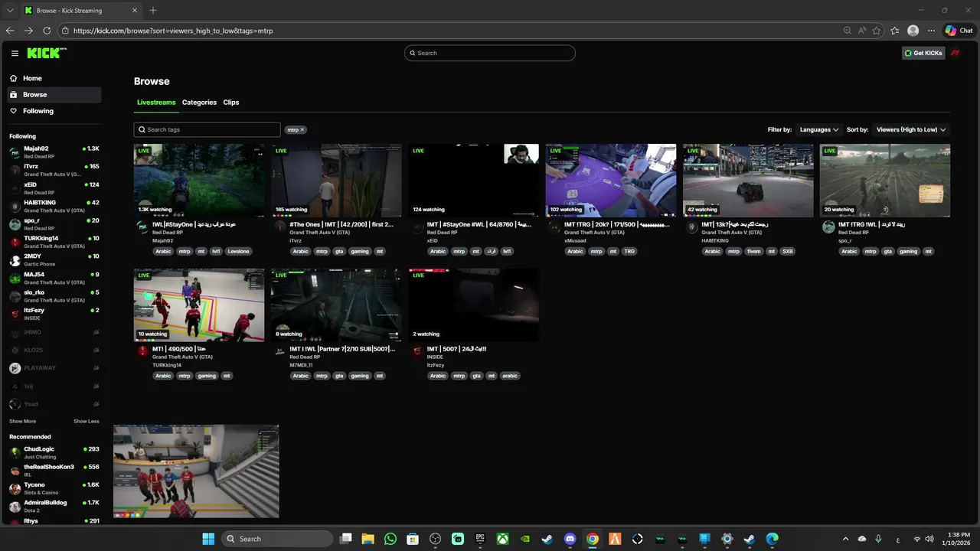Click TRG tag on xMusaad stream
980x551 pixels.
pos(629,251)
